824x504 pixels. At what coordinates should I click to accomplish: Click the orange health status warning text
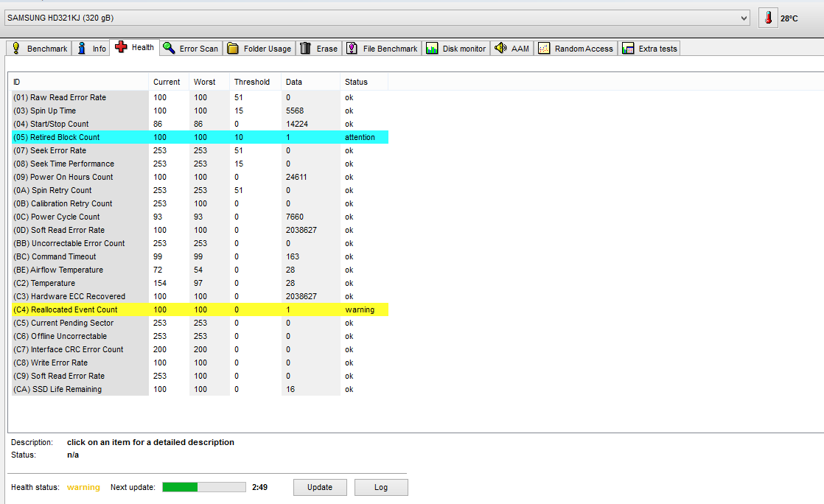pos(83,487)
